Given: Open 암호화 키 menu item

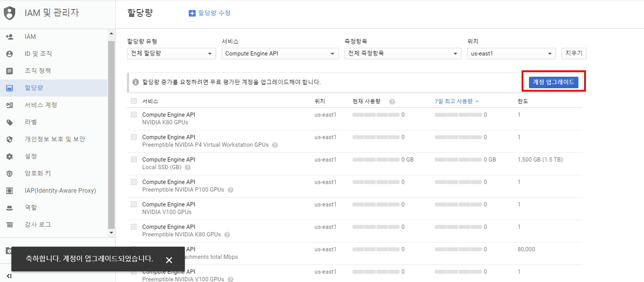Looking at the screenshot, I should pos(54,173).
